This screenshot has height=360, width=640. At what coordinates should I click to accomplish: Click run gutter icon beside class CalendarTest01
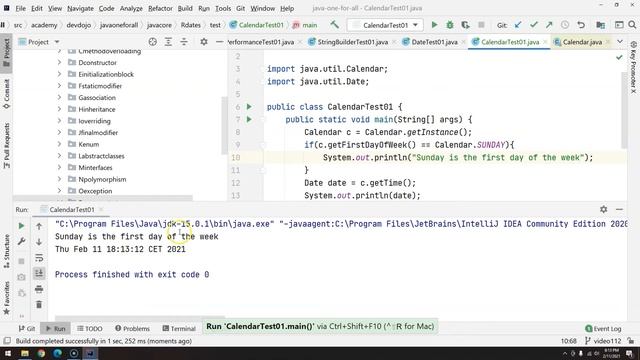click(x=249, y=107)
